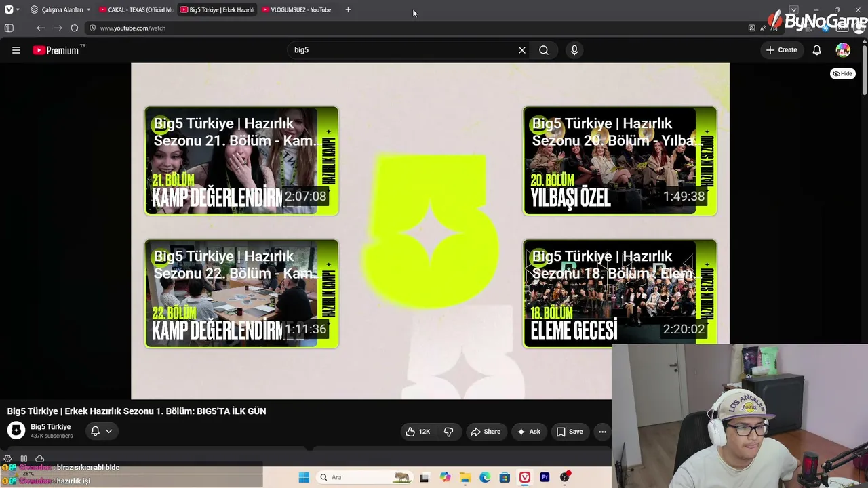Screen dimensions: 868x488
Task: Open Adobe Premiere Pro from taskbar
Action: [x=545, y=477]
